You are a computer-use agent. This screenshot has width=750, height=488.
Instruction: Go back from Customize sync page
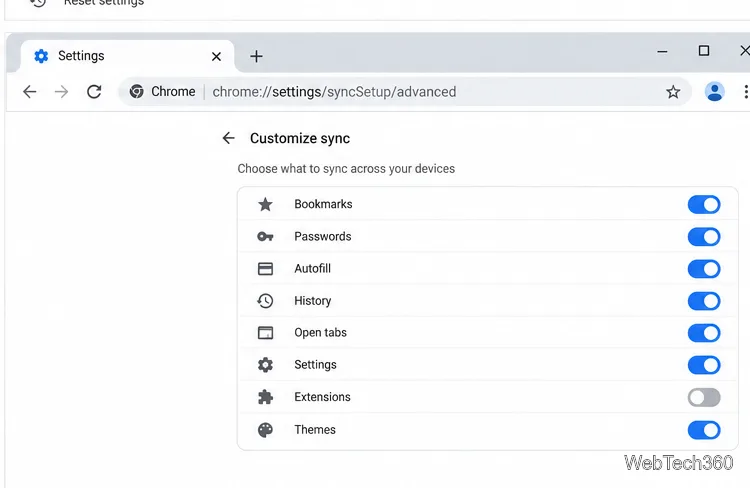229,138
